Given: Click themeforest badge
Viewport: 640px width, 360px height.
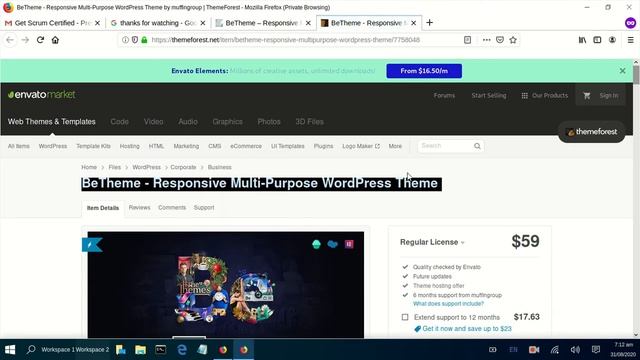Looking at the screenshot, I should pyautogui.click(x=592, y=132).
